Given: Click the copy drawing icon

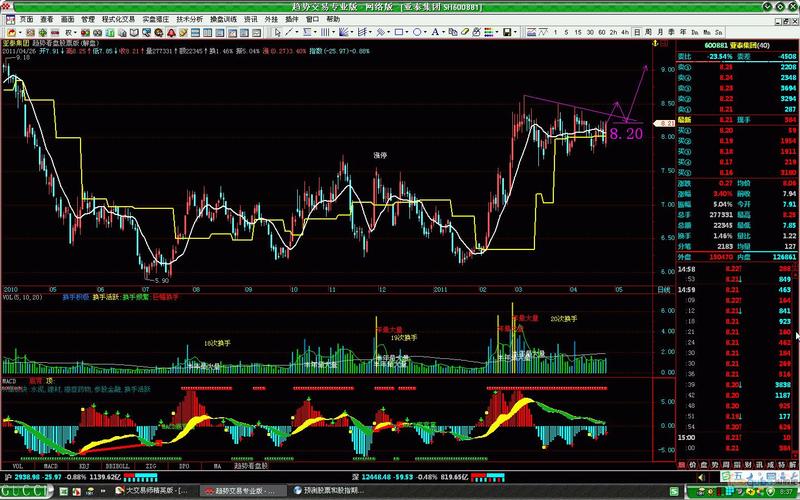Looking at the screenshot, I should [453, 32].
